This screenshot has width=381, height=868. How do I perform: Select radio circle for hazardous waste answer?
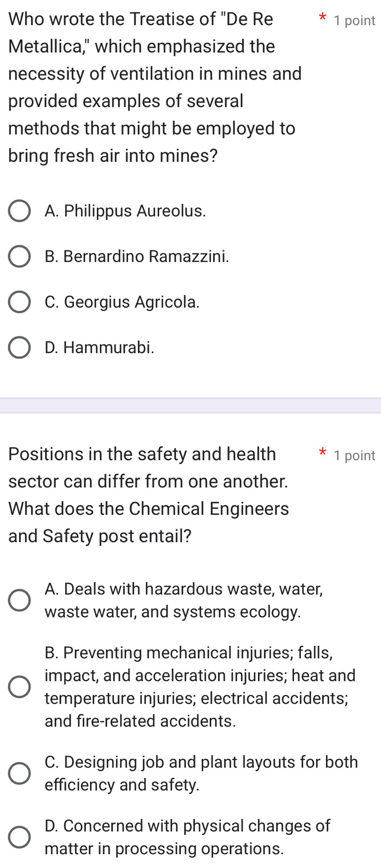click(x=19, y=600)
